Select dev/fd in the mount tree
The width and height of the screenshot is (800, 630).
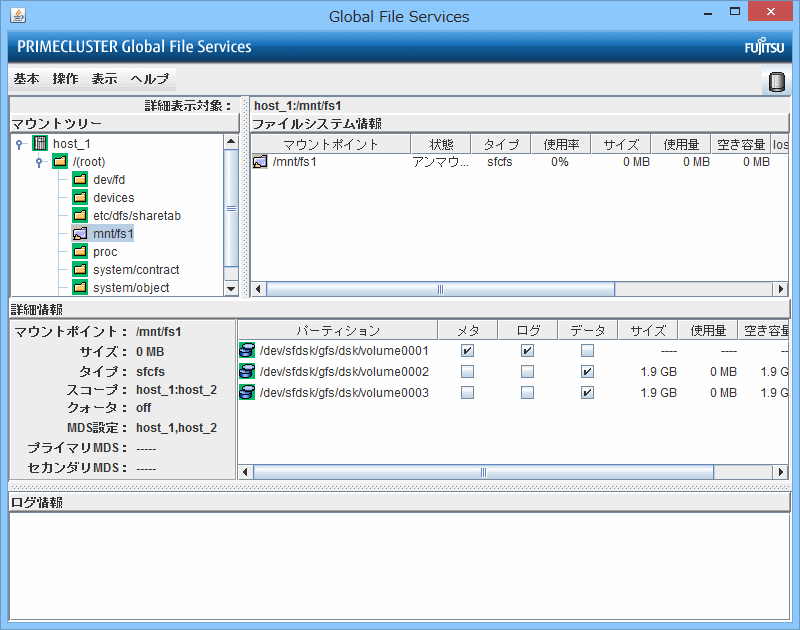109,180
